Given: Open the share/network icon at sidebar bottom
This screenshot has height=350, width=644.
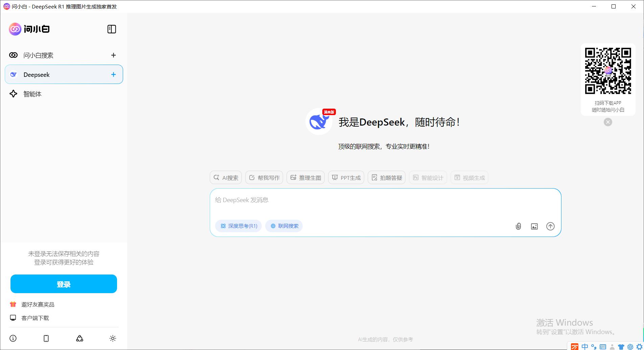Looking at the screenshot, I should 79,338.
